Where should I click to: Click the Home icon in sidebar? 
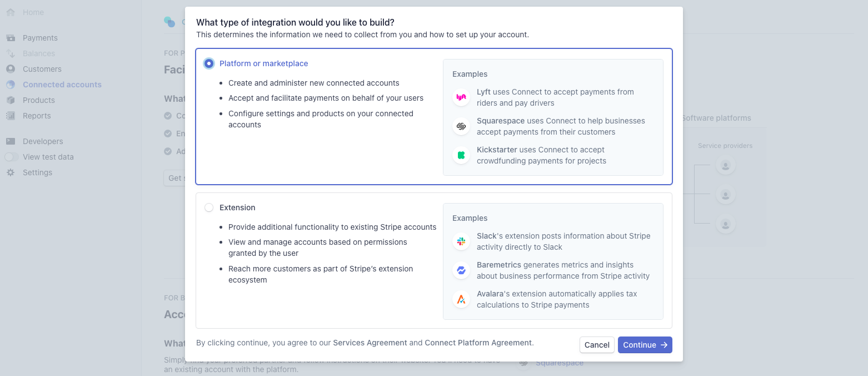point(11,12)
